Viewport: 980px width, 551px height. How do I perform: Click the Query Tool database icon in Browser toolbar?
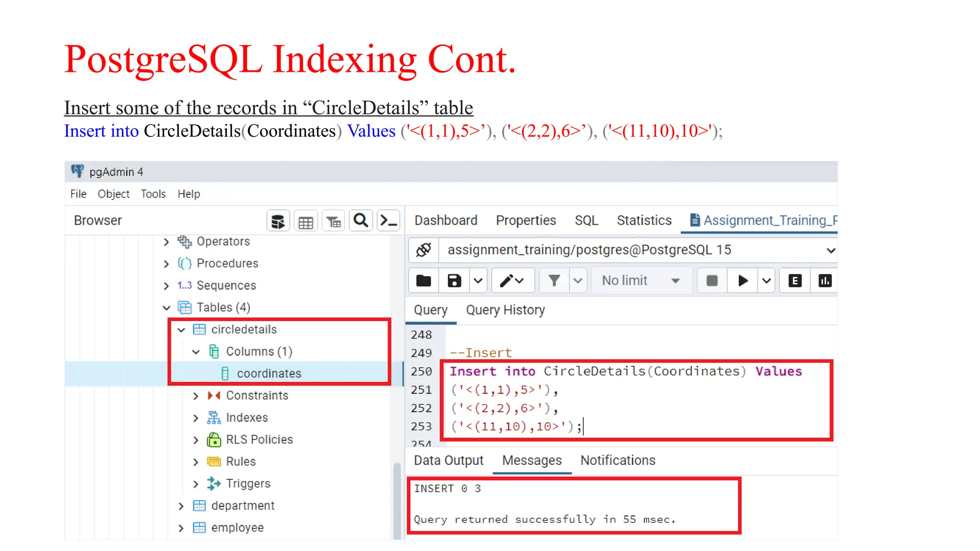point(278,221)
